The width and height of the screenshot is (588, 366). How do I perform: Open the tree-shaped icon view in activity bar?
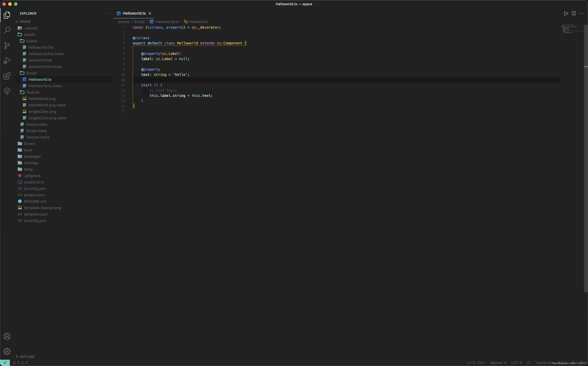[x=7, y=91]
